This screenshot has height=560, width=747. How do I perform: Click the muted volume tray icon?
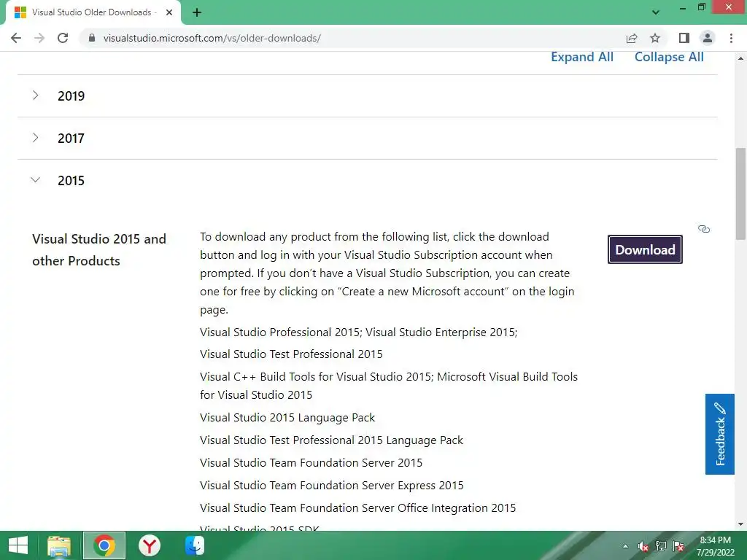point(643,546)
